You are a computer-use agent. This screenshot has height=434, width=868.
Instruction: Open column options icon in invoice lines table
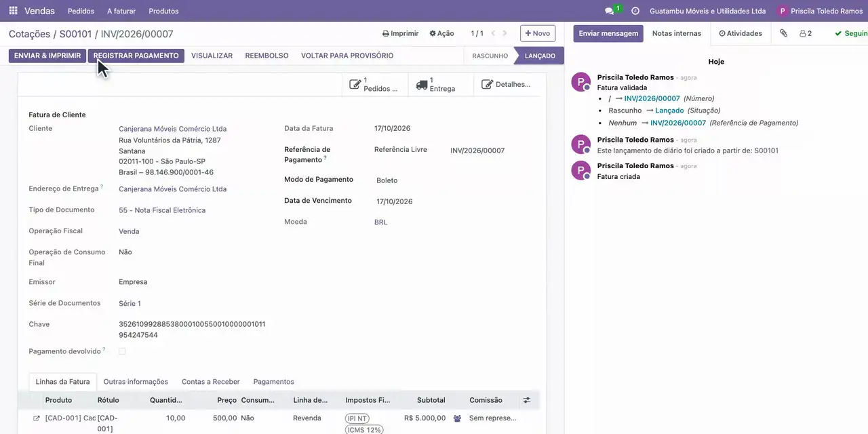(x=526, y=400)
